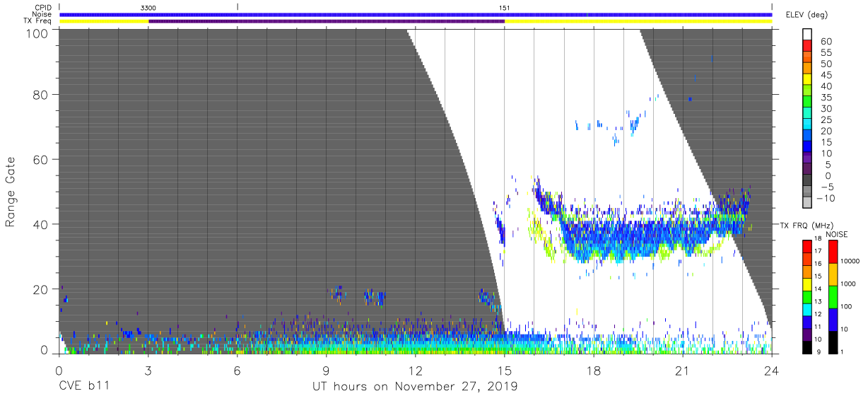Click the '24' tick on UT hours axis
The height and width of the screenshot is (401, 868).
coord(772,371)
